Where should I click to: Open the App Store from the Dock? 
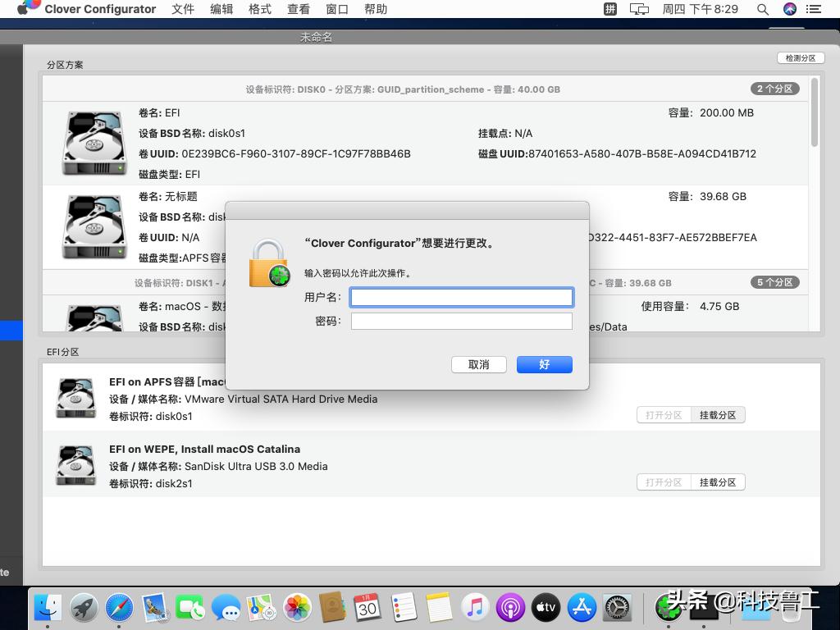(581, 608)
